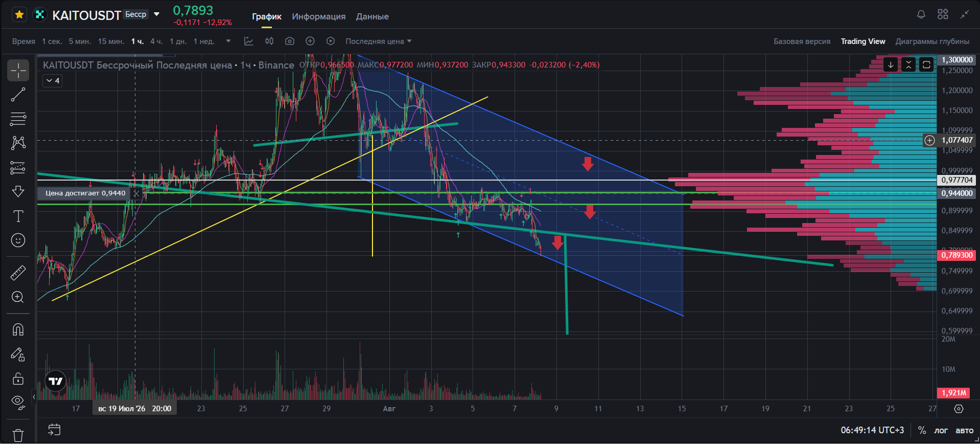Select the 4 ч. timeframe
Screen dimensions: 980x444
pyautogui.click(x=156, y=41)
